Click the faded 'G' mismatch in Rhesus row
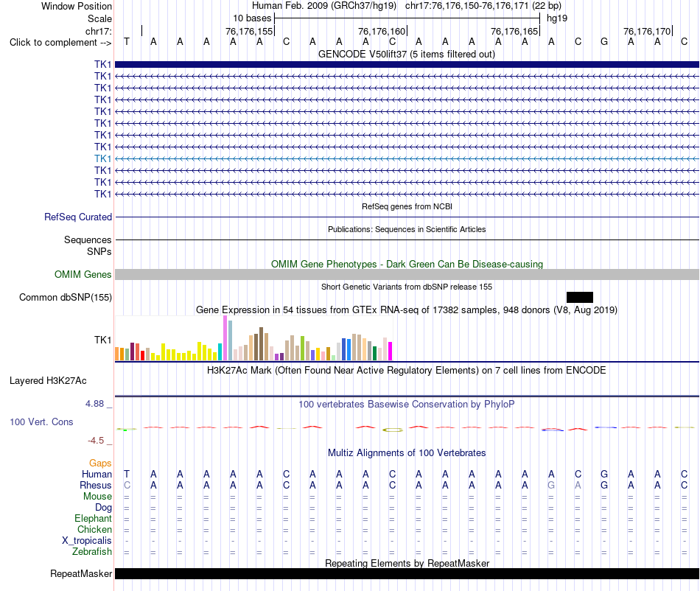The width and height of the screenshot is (700, 591). point(551,485)
